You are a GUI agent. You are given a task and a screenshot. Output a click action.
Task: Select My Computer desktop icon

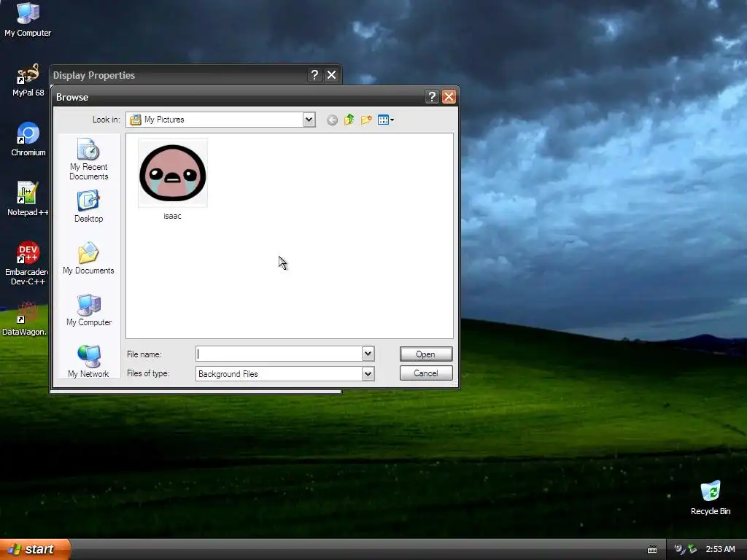click(x=28, y=20)
